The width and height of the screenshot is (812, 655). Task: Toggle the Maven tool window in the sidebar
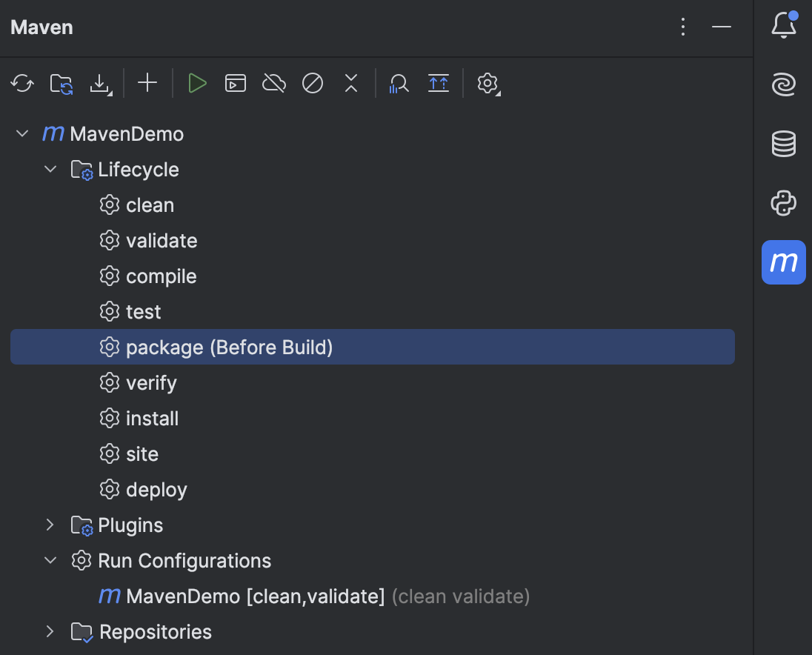783,262
